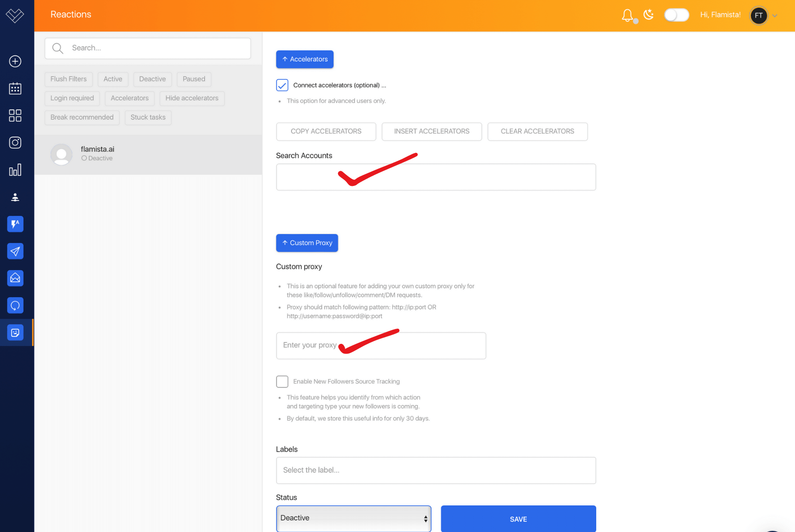Screen dimensions: 795x532
Task: Expand the user profile menu chevron
Action: 775,16
